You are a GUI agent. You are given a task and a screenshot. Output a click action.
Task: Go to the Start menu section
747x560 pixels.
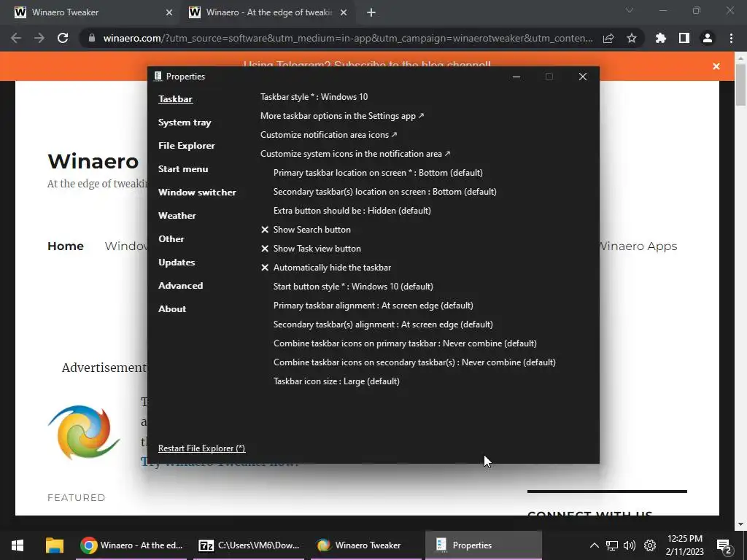(183, 169)
